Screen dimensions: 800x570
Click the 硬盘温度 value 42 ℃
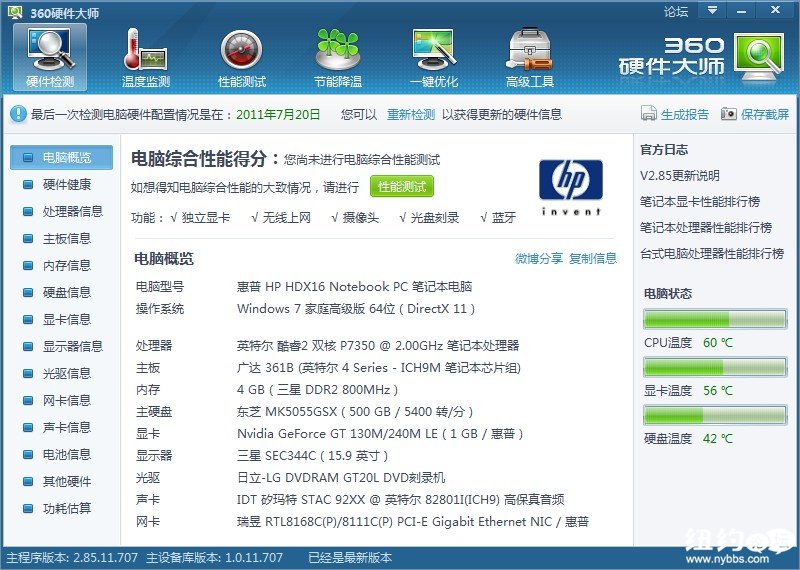coord(717,438)
